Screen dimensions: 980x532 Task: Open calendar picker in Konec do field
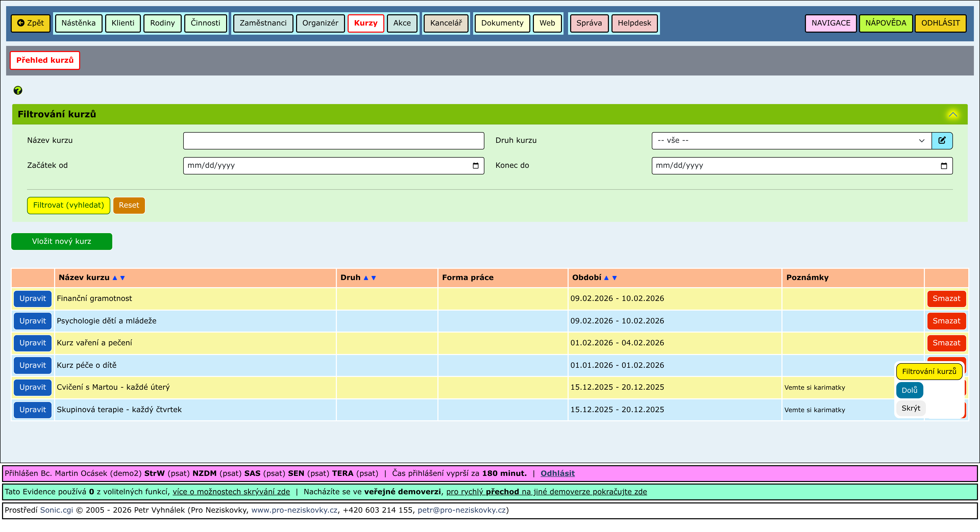click(x=944, y=166)
